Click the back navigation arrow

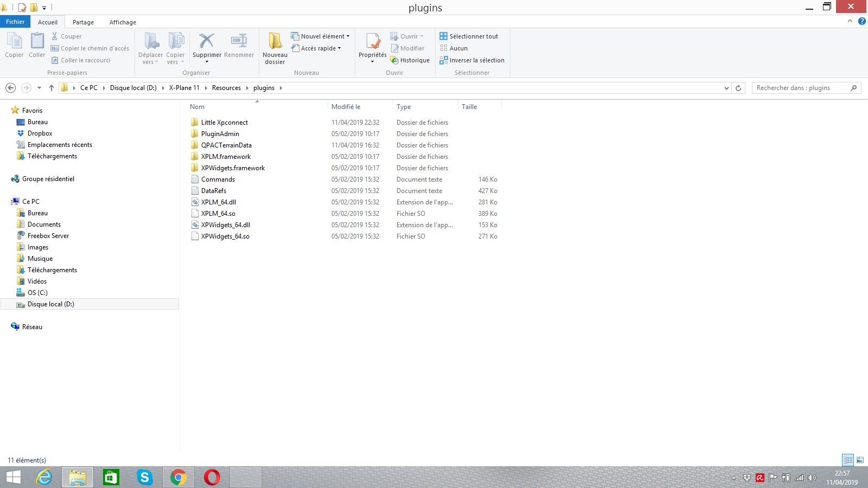point(10,88)
